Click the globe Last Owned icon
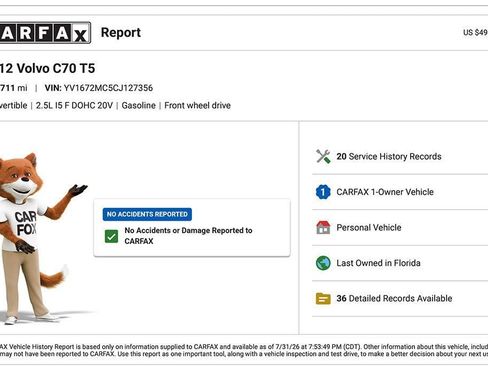Image resolution: width=488 pixels, height=366 pixels. click(323, 263)
